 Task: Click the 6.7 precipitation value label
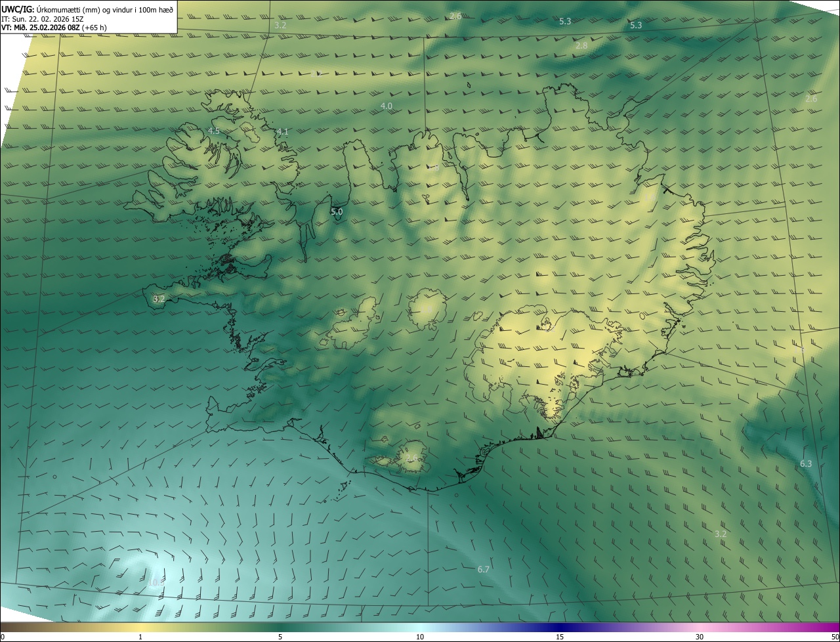tap(484, 569)
